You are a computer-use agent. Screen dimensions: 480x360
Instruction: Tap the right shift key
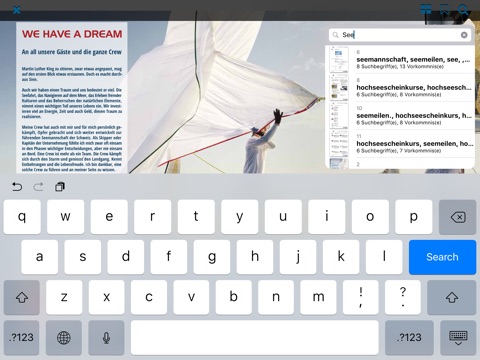click(452, 297)
